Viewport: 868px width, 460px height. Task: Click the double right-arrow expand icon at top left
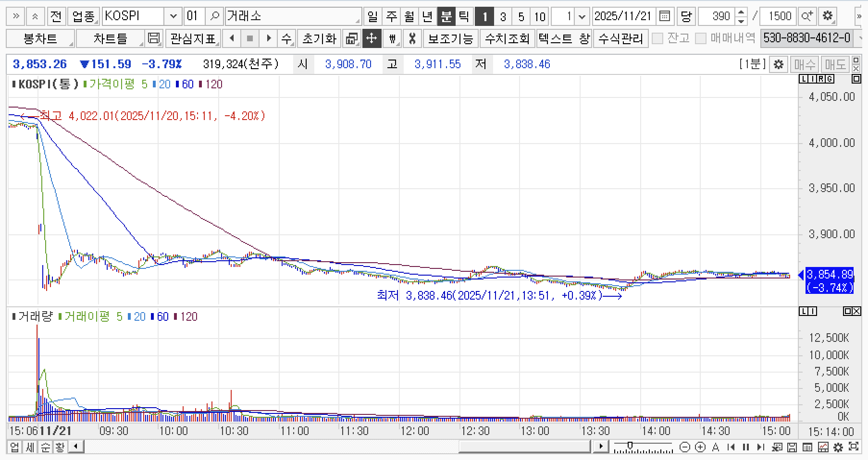(15, 16)
